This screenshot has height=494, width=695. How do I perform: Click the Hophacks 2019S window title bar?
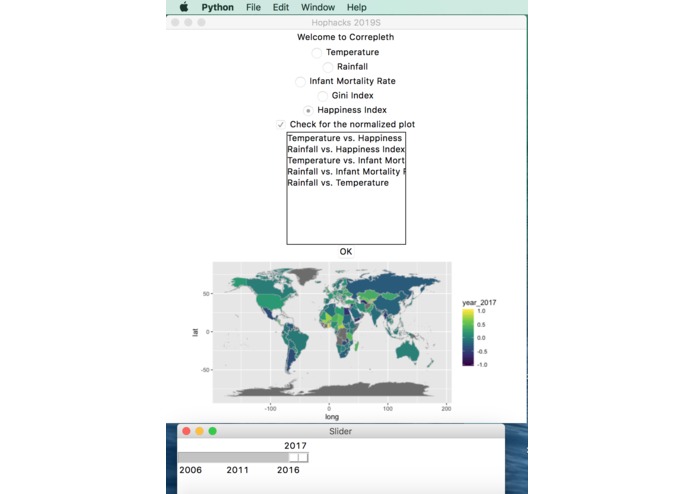[x=346, y=23]
